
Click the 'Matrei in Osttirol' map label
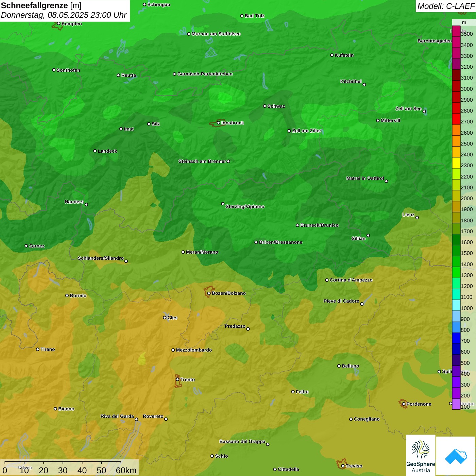(x=365, y=178)
